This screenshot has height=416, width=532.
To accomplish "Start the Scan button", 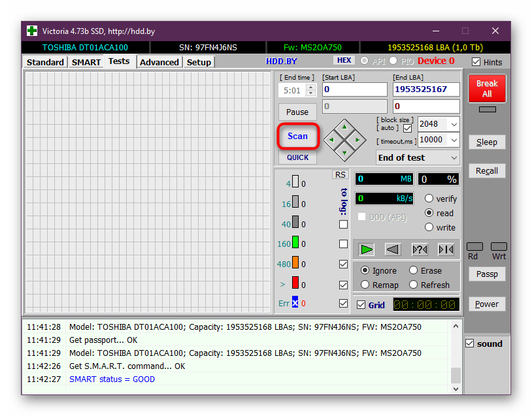I will (297, 136).
